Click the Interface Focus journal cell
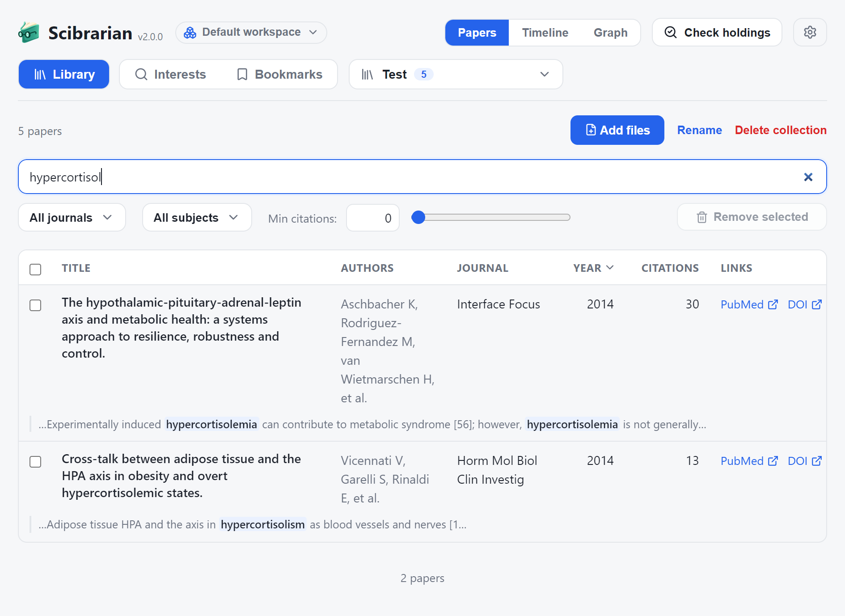Screen dimensions: 845x616 [499, 304]
